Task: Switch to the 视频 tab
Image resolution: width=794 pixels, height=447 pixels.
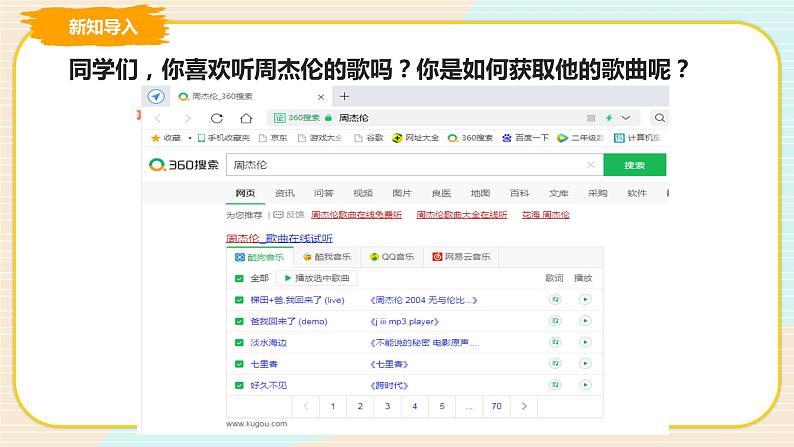Action: point(363,193)
